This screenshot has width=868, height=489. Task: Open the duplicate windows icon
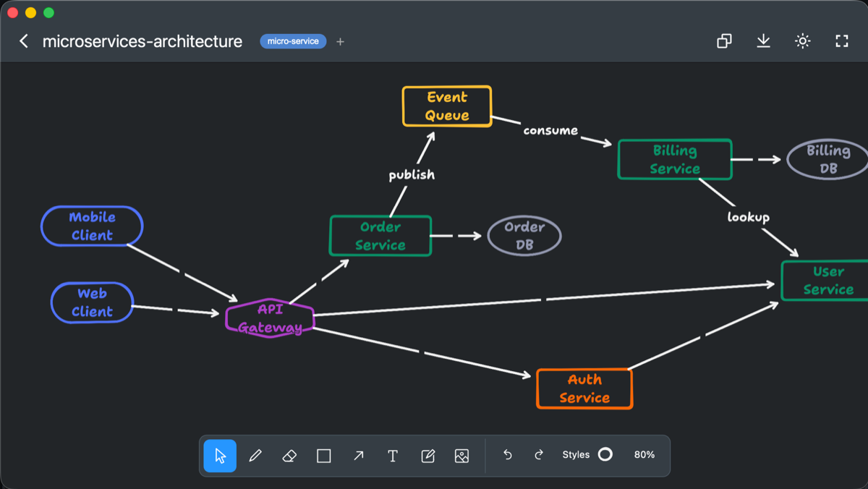click(724, 41)
